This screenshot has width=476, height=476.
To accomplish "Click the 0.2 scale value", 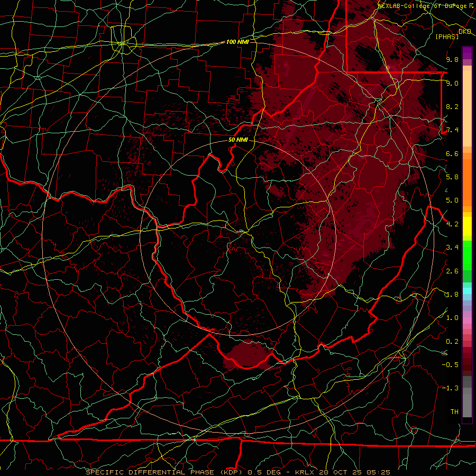I will pyautogui.click(x=452, y=342).
